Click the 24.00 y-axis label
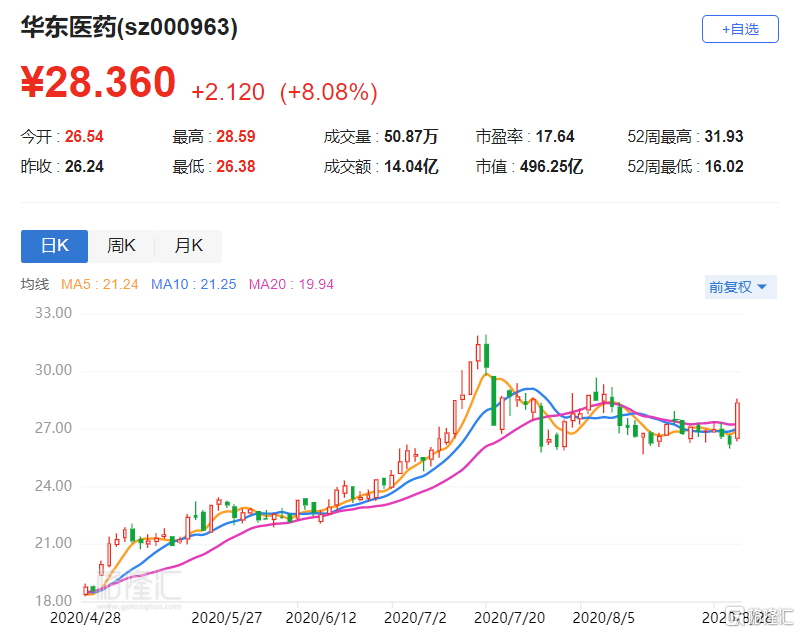The width and height of the screenshot is (800, 633). [53, 486]
